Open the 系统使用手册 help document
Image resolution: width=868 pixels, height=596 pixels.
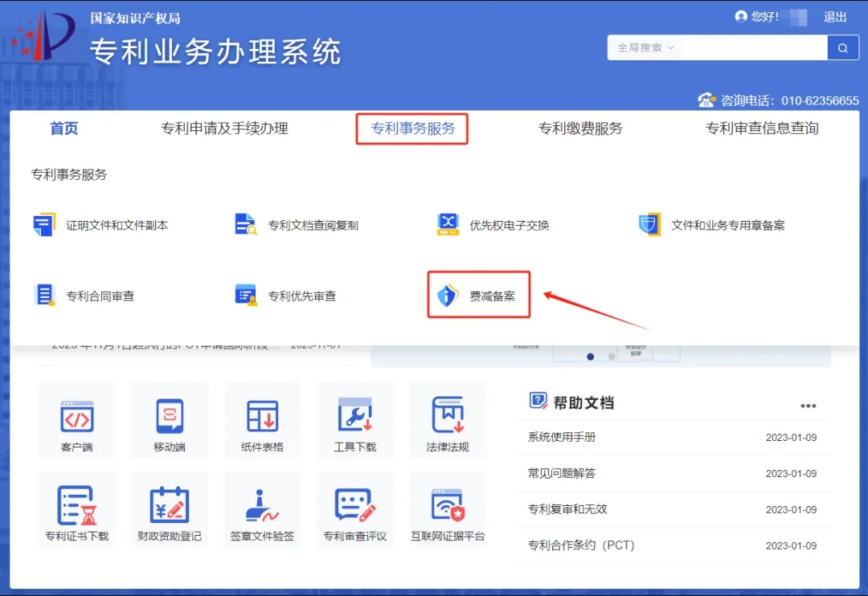562,437
